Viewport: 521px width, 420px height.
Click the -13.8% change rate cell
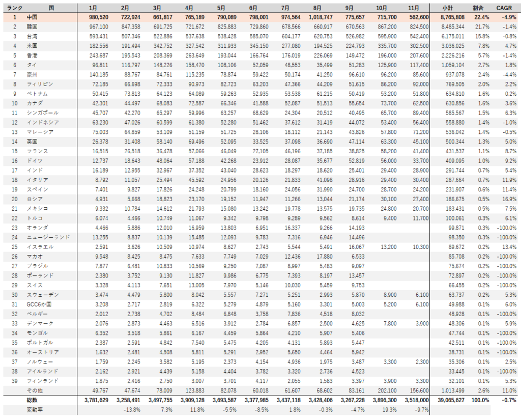(x=131, y=410)
